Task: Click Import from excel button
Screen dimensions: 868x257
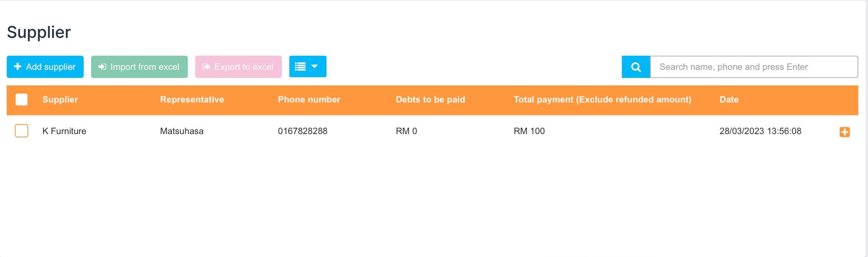Action: tap(139, 67)
